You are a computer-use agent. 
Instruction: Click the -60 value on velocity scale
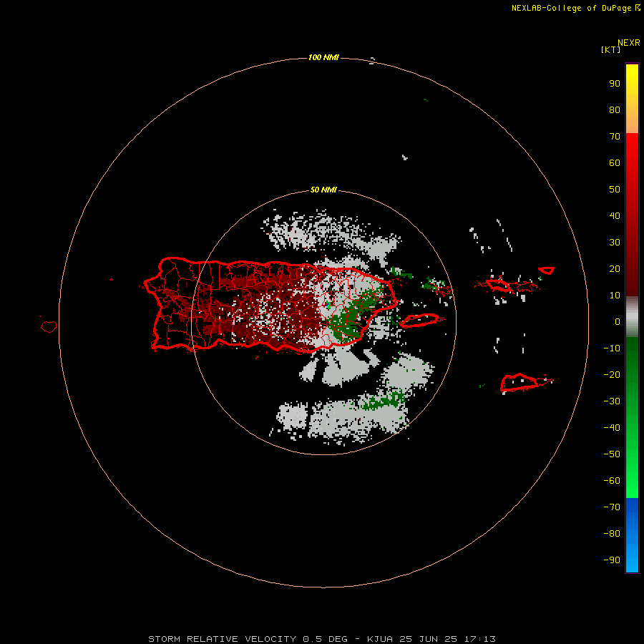tap(612, 481)
